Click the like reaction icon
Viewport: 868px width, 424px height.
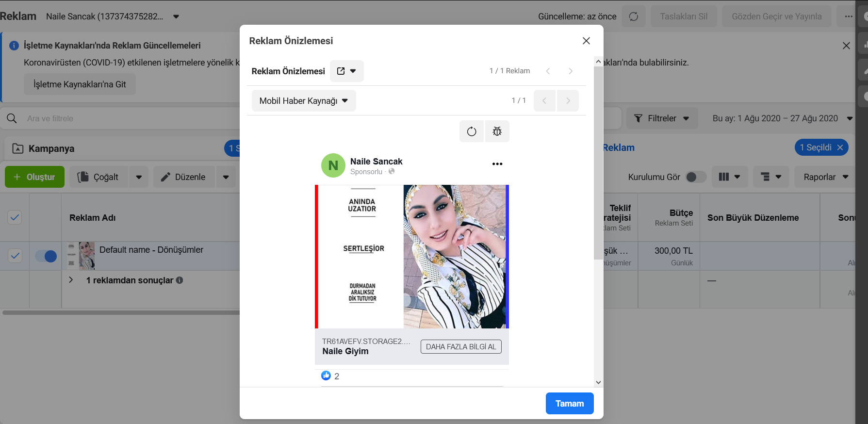tap(326, 375)
